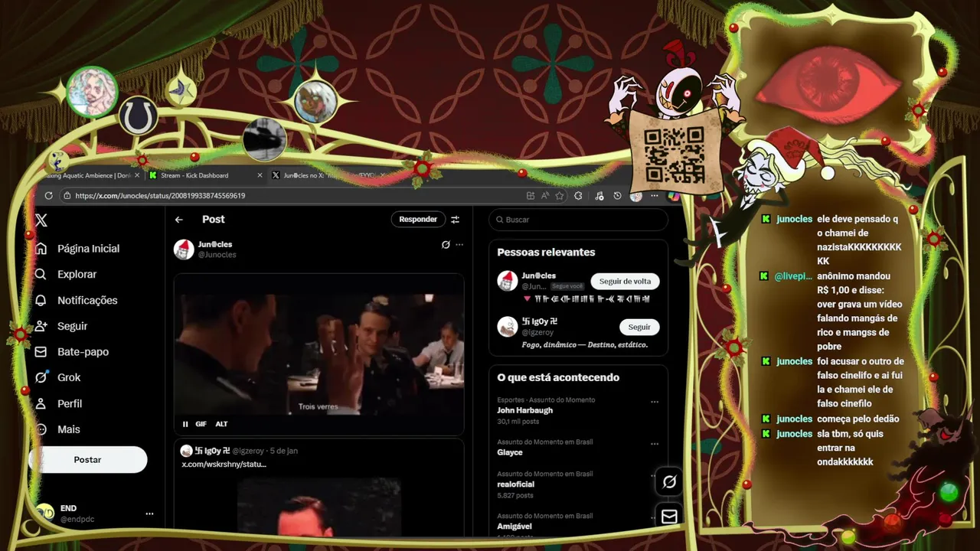Open Bate-papo messages in sidebar
Image resolution: width=980 pixels, height=551 pixels.
point(72,352)
